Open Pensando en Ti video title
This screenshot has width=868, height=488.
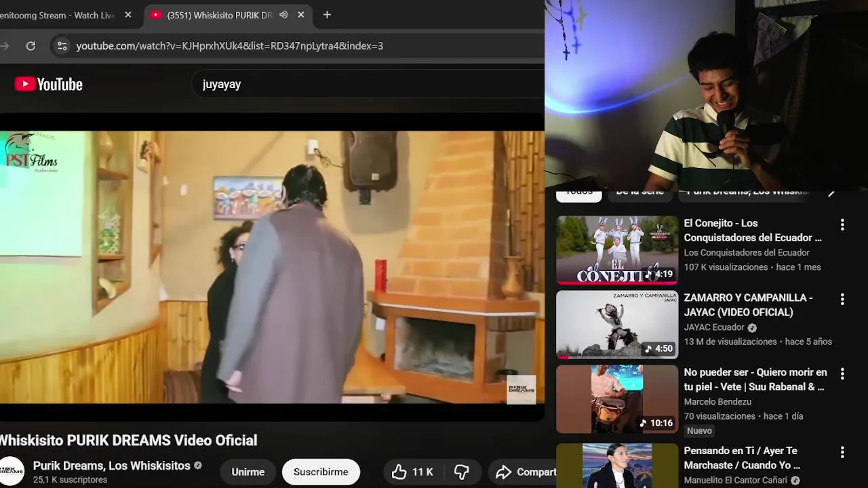(742, 458)
